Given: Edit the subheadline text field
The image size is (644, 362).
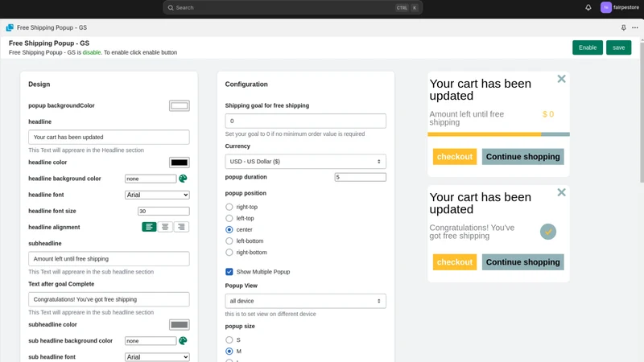Looking at the screenshot, I should 109,258.
